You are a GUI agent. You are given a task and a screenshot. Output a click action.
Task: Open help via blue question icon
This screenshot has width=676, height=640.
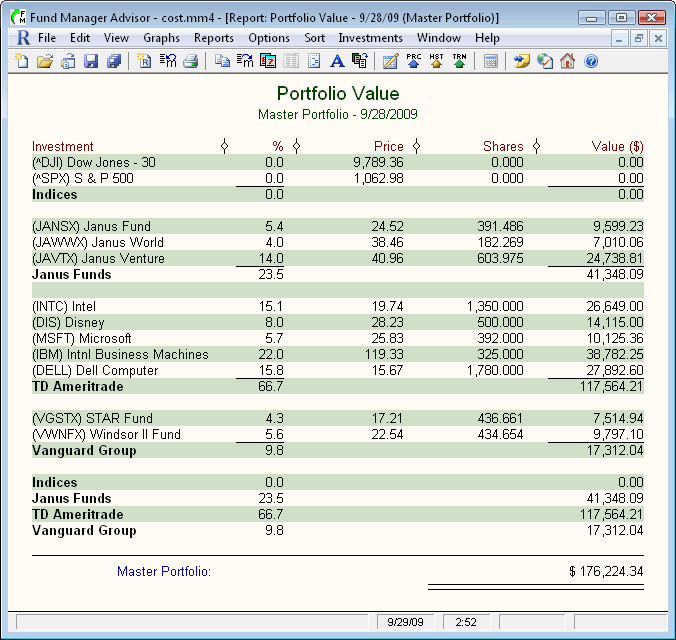591,61
